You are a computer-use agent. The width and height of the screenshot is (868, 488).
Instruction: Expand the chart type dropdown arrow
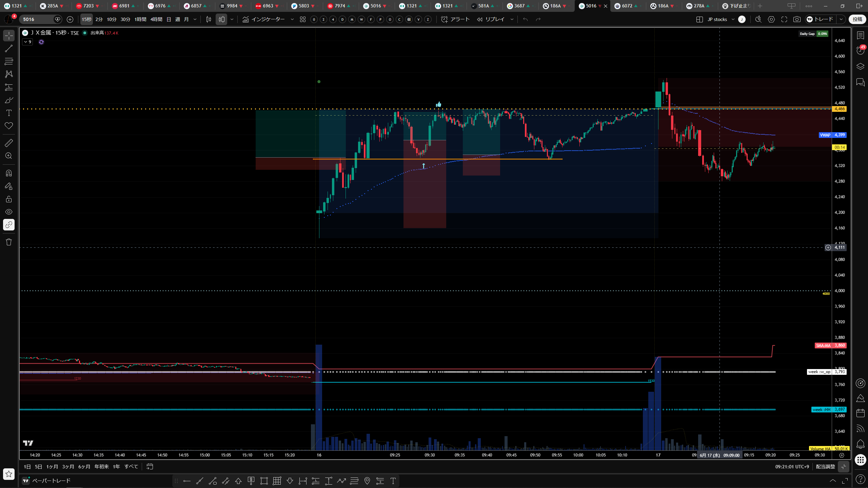coord(232,19)
